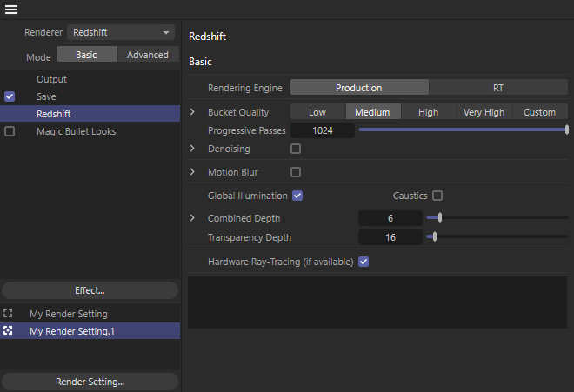Expand the Bucket Quality section
Image resolution: width=574 pixels, height=392 pixels.
coord(193,112)
